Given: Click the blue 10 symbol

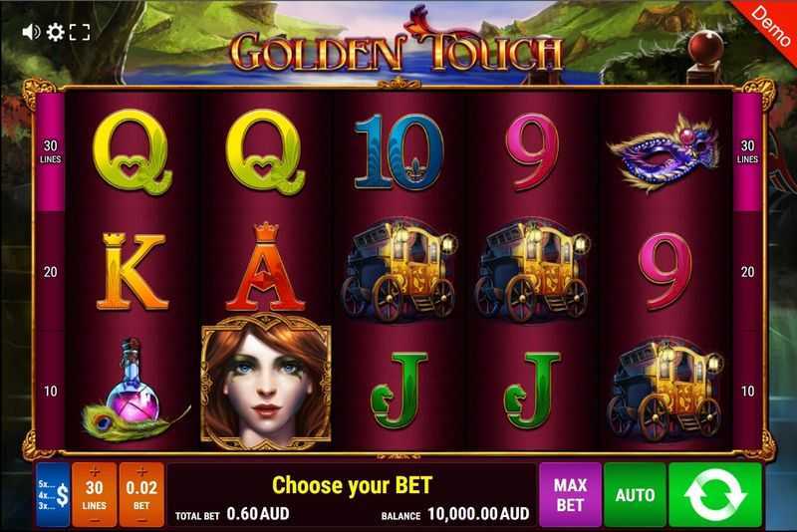Looking at the screenshot, I should [x=398, y=152].
